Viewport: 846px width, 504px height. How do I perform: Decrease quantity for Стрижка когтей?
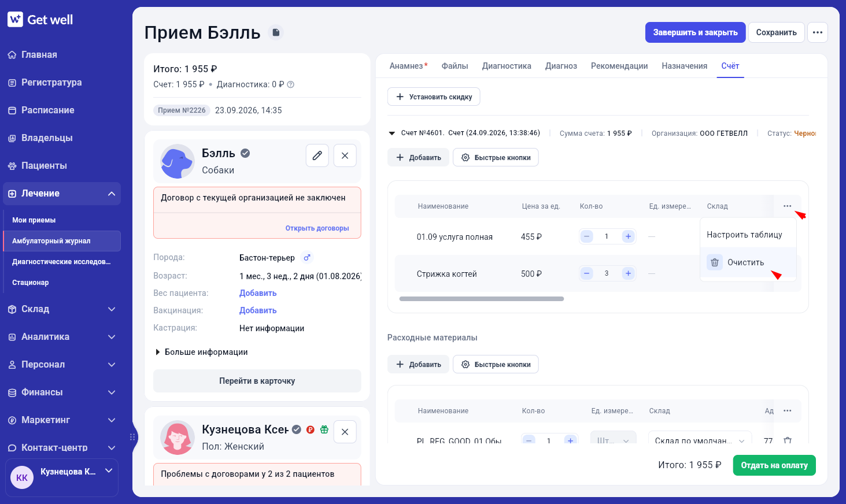pos(587,273)
